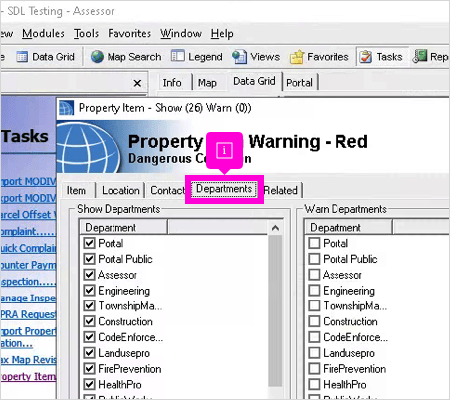
Task: Click the Quick Complaint task link
Action: click(28, 248)
